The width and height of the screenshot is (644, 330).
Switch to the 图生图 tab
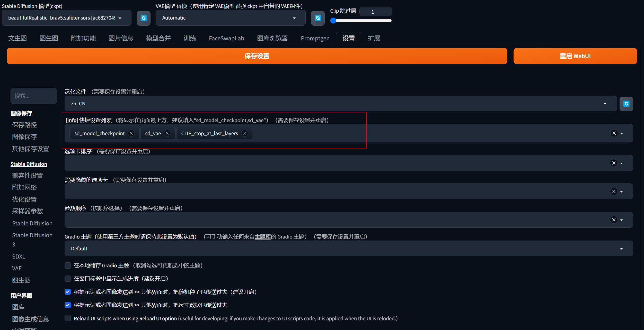pyautogui.click(x=49, y=38)
